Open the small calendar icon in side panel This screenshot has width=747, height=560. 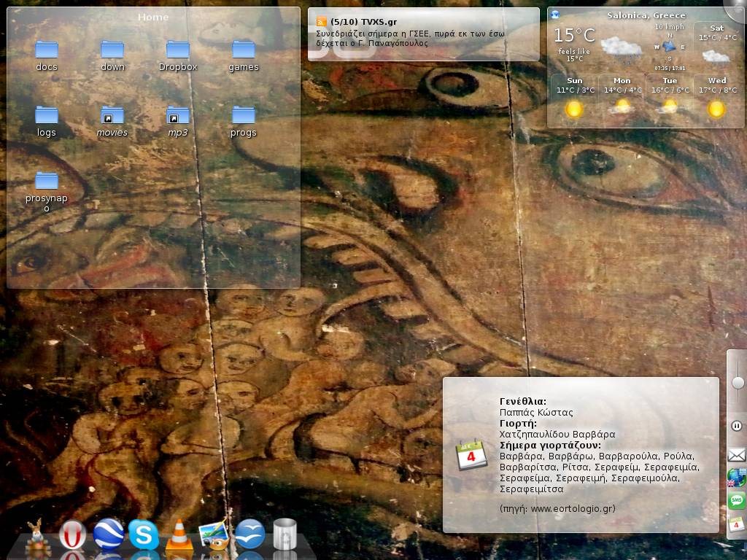tap(737, 525)
